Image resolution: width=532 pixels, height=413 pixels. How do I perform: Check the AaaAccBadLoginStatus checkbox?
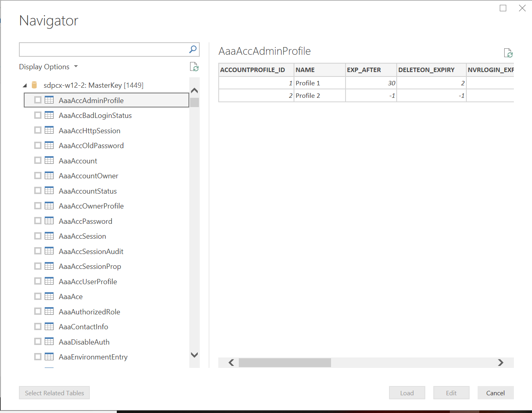pyautogui.click(x=38, y=115)
